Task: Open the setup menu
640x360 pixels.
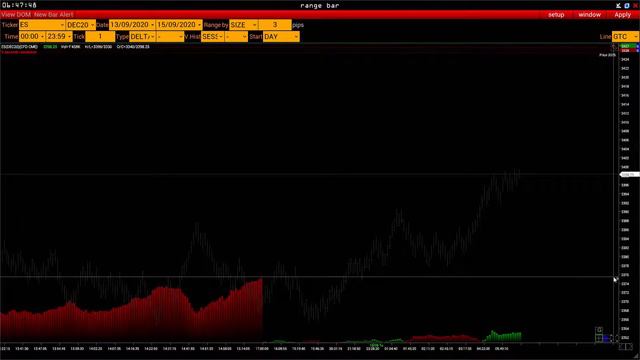Action: coord(556,15)
